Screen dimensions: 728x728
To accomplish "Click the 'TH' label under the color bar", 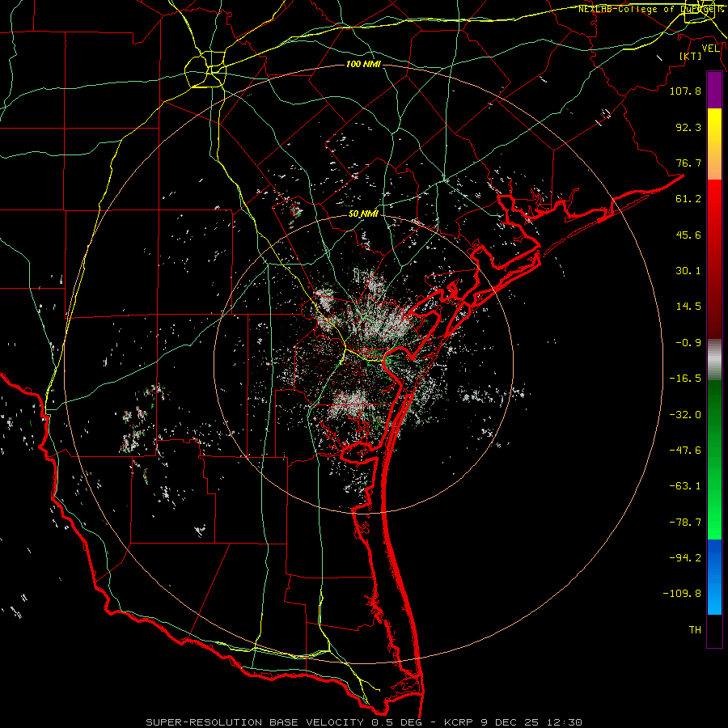I will tap(695, 630).
